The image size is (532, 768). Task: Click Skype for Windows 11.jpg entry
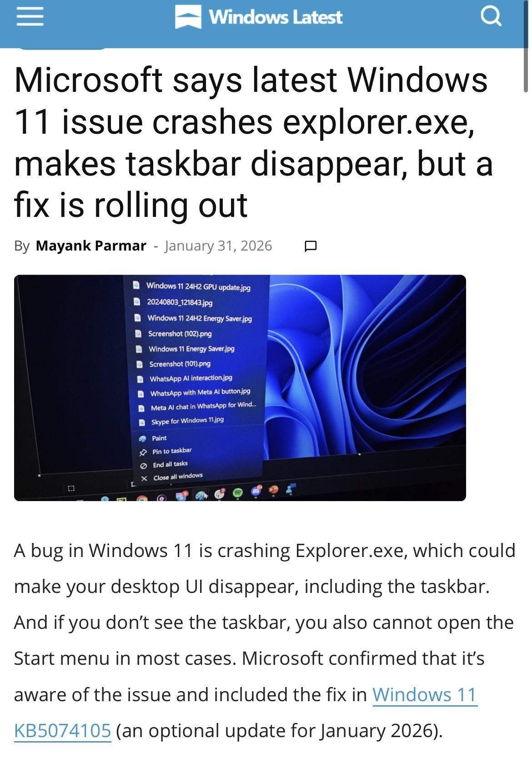tap(181, 421)
